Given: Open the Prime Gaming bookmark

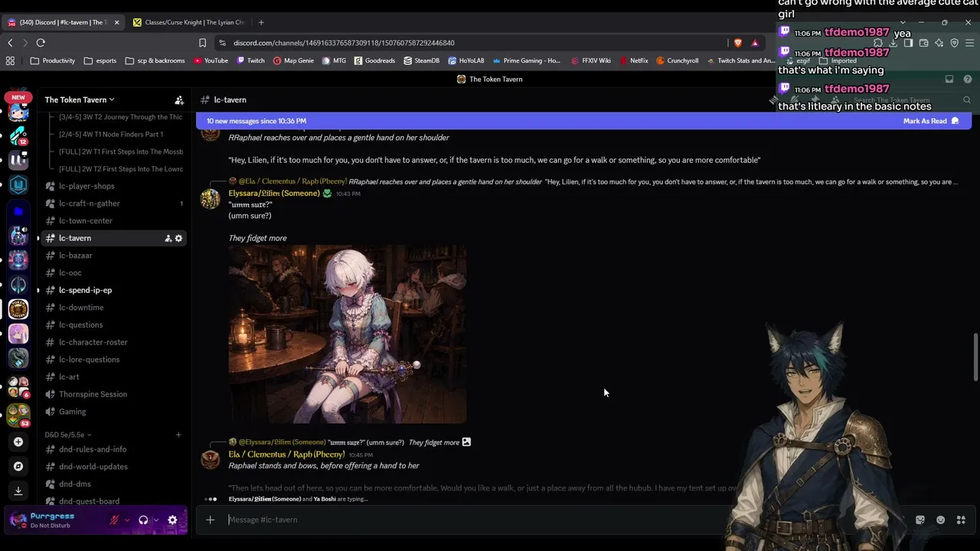Looking at the screenshot, I should click(527, 60).
